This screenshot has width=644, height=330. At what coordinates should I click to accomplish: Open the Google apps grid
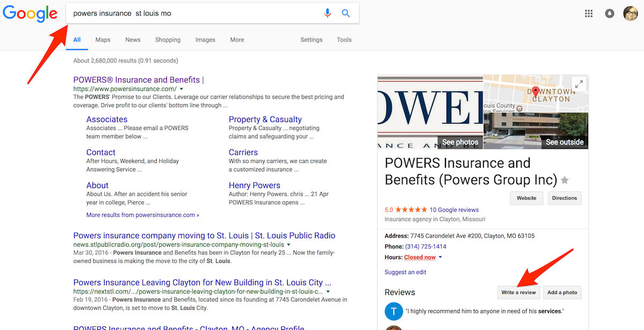coord(589,13)
